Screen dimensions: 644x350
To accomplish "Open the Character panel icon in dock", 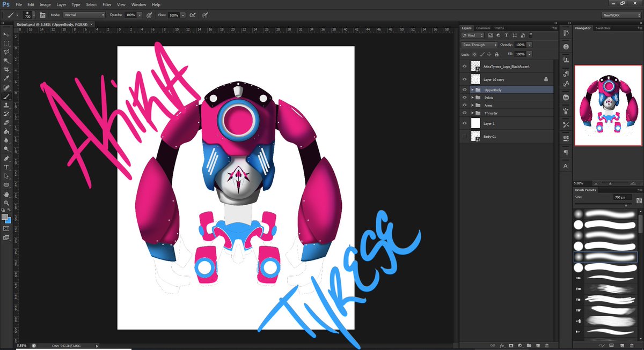I will click(x=566, y=166).
